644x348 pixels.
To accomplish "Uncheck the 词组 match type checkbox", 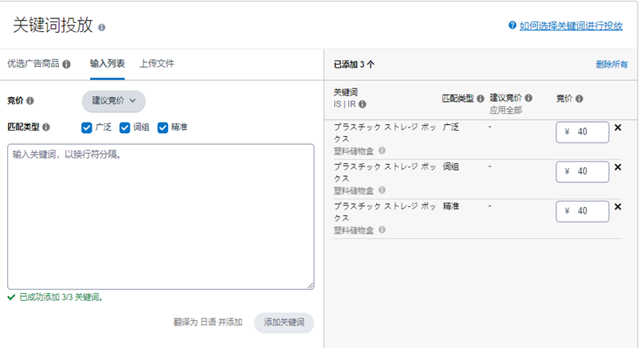I will click(x=124, y=127).
